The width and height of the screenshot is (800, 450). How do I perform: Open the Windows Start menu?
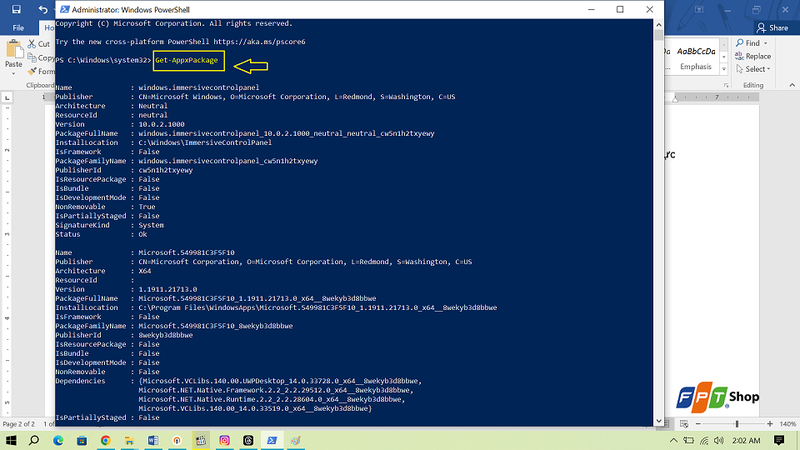[11, 440]
